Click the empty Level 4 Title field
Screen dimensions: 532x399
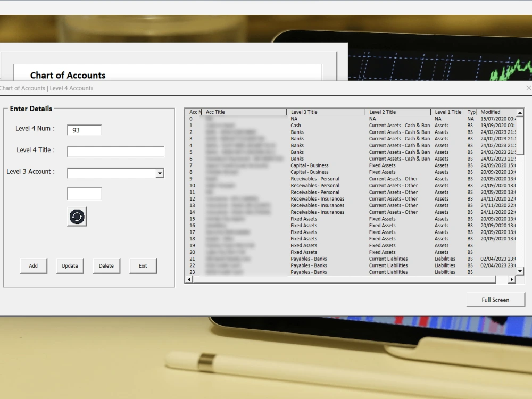click(115, 152)
